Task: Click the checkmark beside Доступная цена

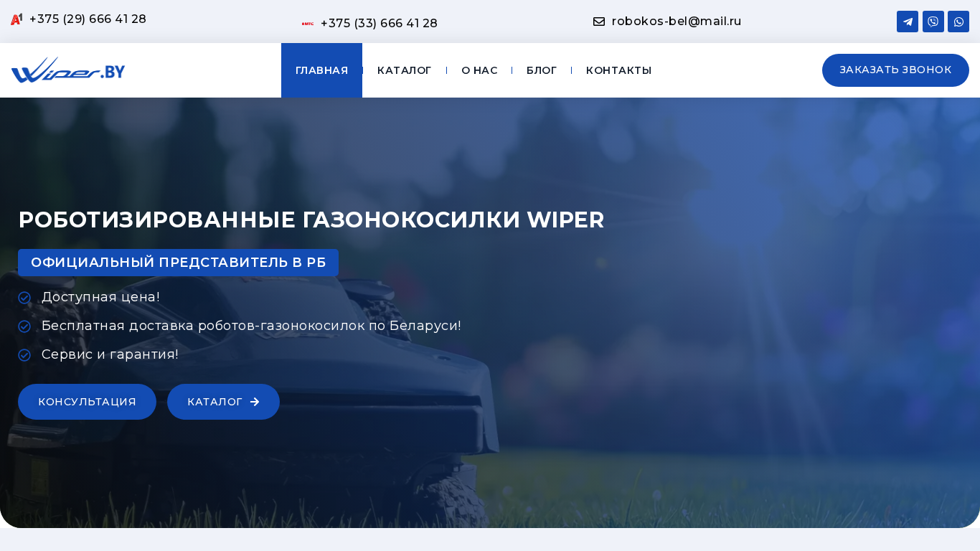Action: pyautogui.click(x=24, y=298)
